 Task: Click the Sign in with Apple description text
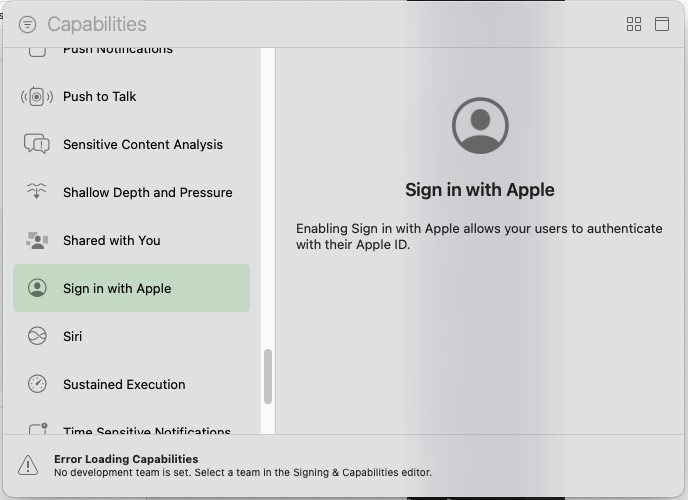479,236
